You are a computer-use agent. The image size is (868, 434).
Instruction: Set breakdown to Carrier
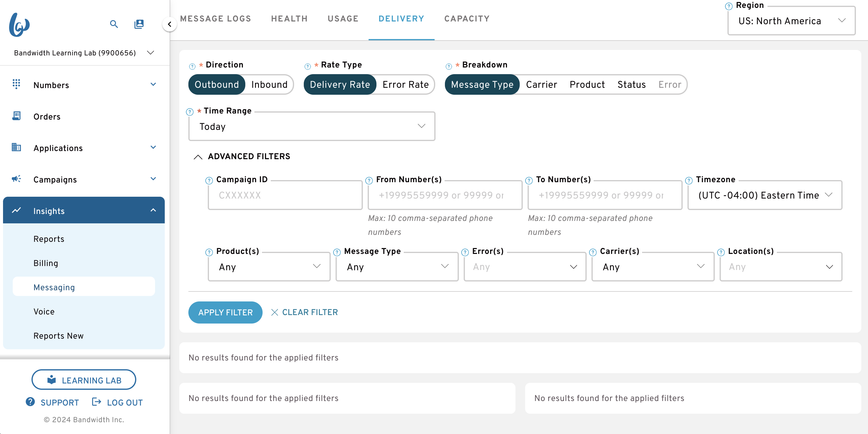tap(541, 84)
